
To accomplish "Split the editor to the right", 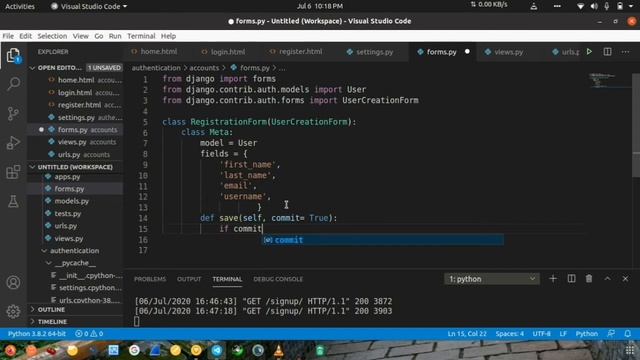I will point(607,52).
